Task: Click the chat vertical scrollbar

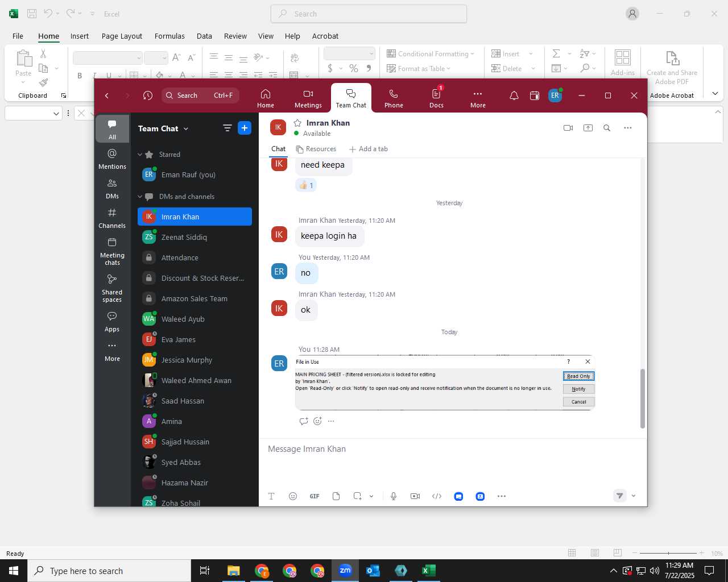Action: [x=643, y=398]
